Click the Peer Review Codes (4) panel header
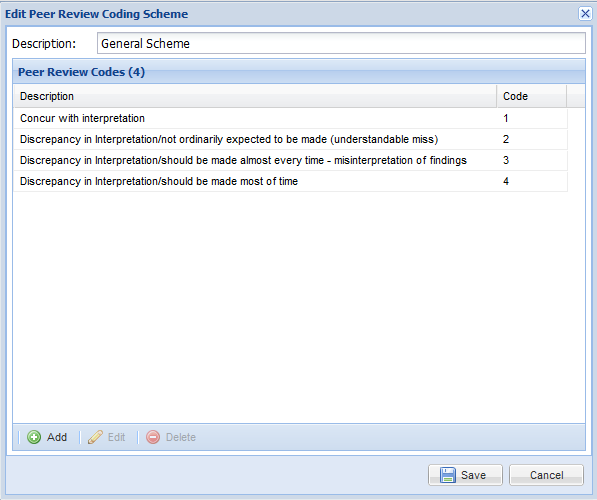Viewport: 597px width, 500px height. pyautogui.click(x=299, y=72)
